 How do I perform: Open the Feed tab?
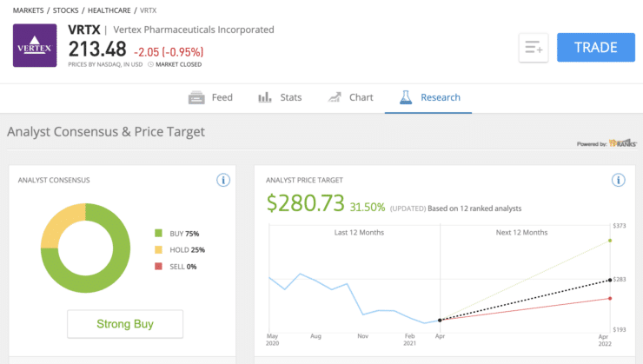pos(210,97)
